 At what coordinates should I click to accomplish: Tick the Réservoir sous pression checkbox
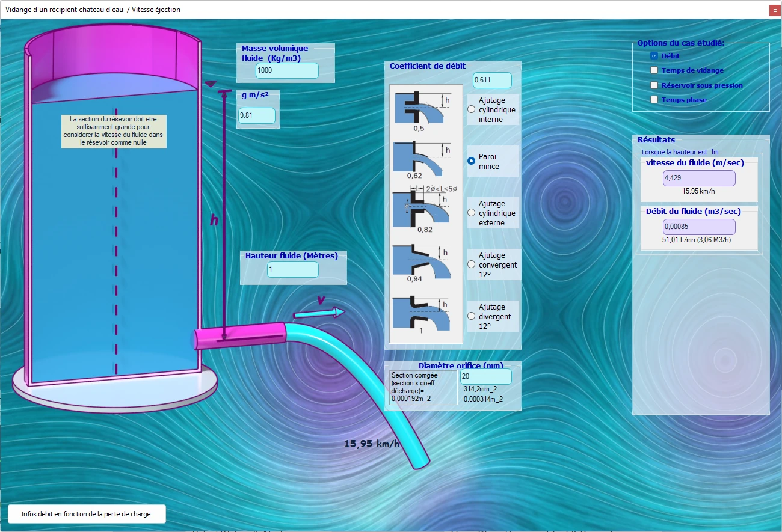[654, 85]
